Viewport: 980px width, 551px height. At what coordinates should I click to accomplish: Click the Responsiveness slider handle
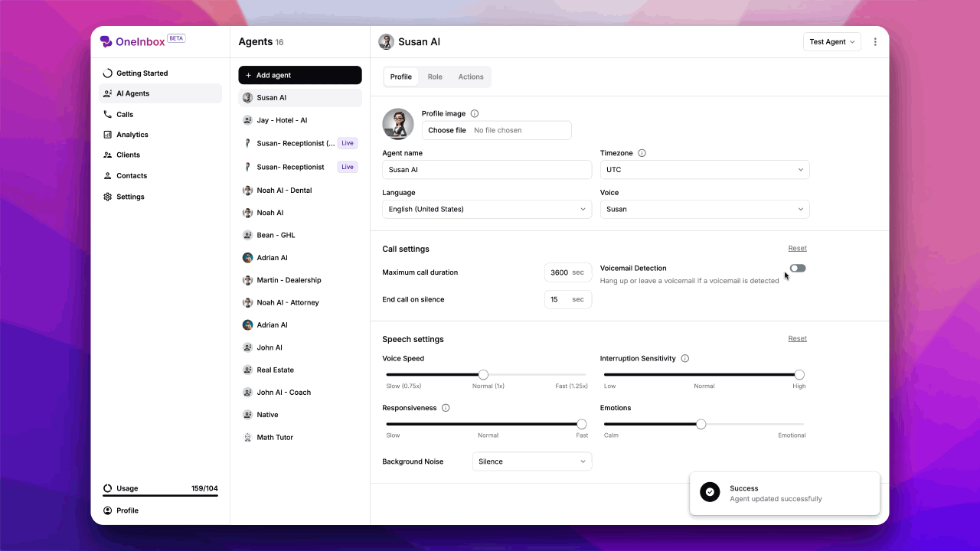[x=582, y=424]
